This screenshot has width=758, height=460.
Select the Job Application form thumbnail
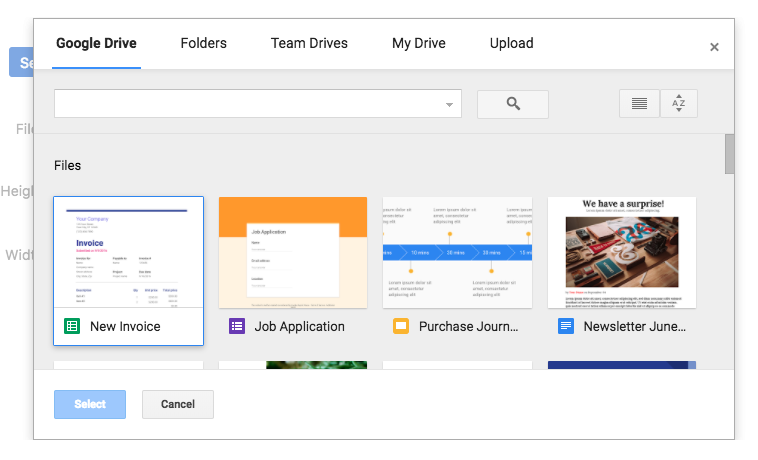(293, 252)
